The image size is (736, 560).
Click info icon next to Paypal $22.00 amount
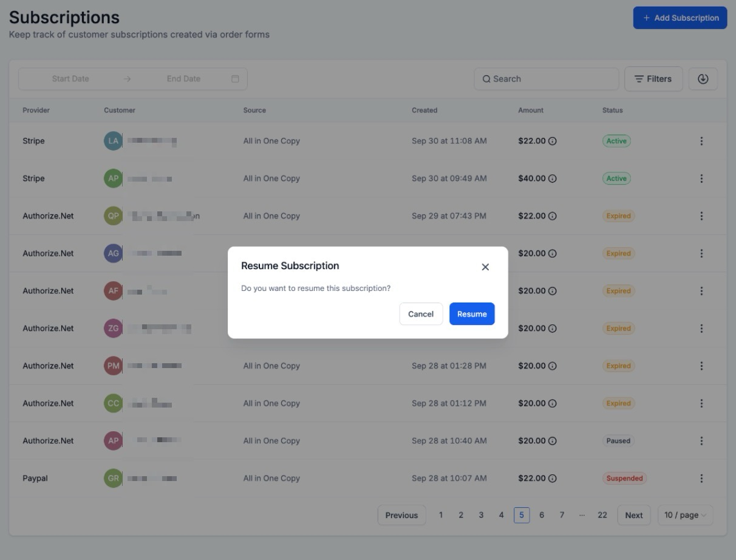click(553, 479)
